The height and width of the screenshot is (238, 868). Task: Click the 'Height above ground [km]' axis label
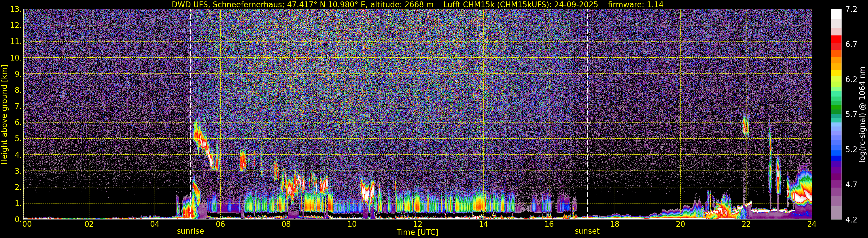4,114
